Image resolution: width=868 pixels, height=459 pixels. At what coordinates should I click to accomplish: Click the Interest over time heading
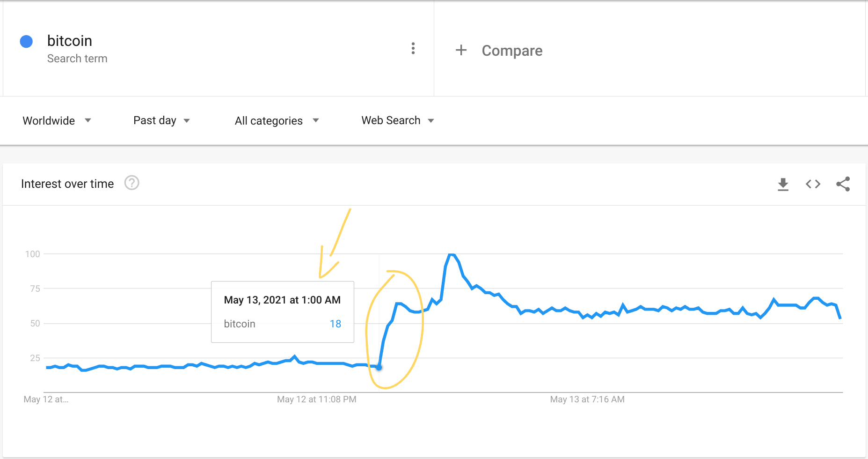(67, 184)
